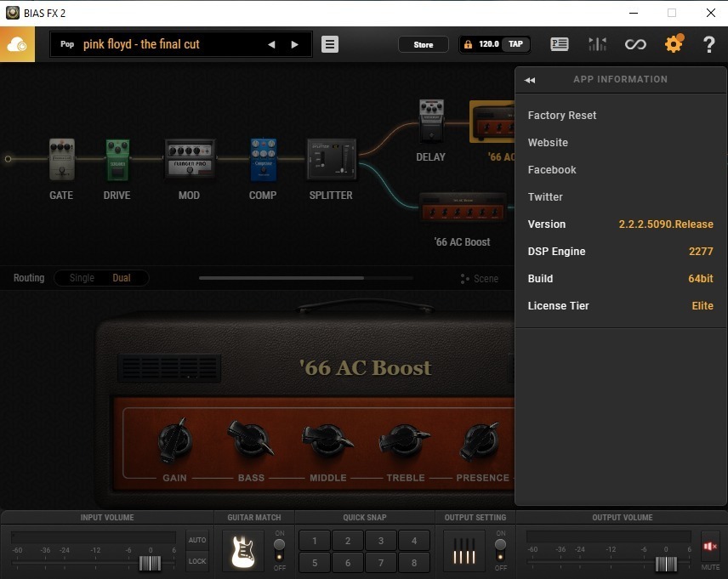Open the Output Setting EQ icon
728x579 pixels.
click(464, 551)
